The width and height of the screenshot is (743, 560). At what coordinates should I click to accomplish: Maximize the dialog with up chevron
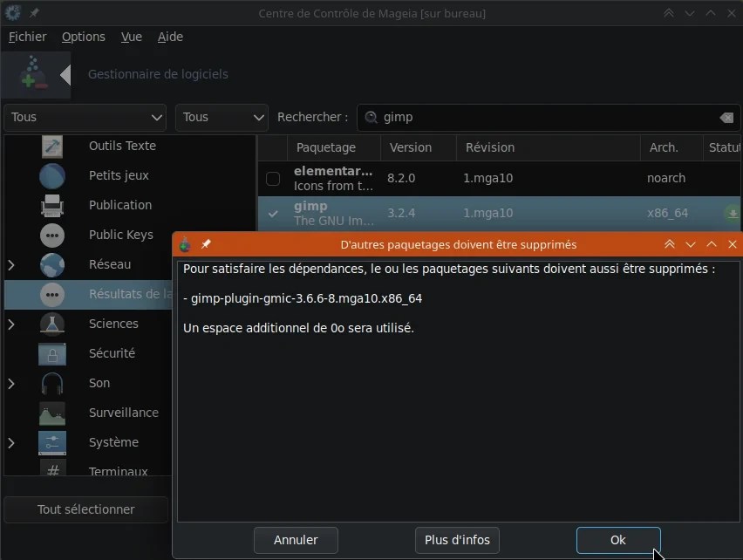(x=712, y=244)
